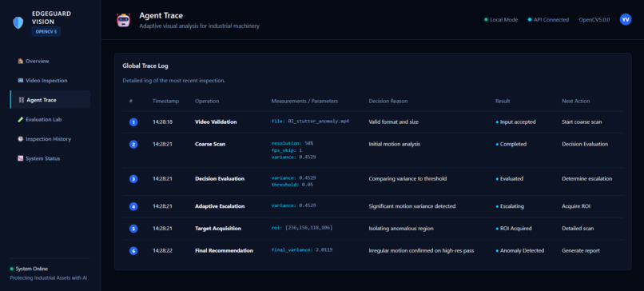Click the Detailed scan next action
Image resolution: width=644 pixels, height=291 pixels.
point(578,229)
